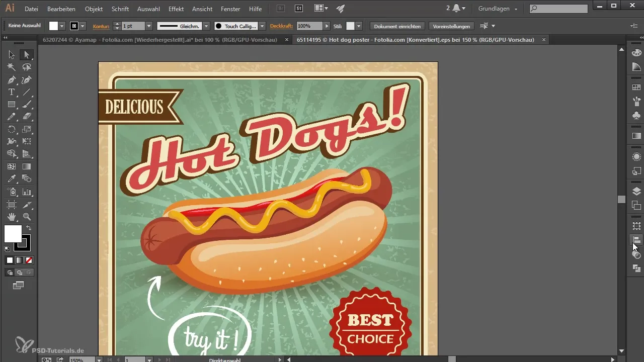
Task: Open the Effekt menu
Action: [x=176, y=9]
